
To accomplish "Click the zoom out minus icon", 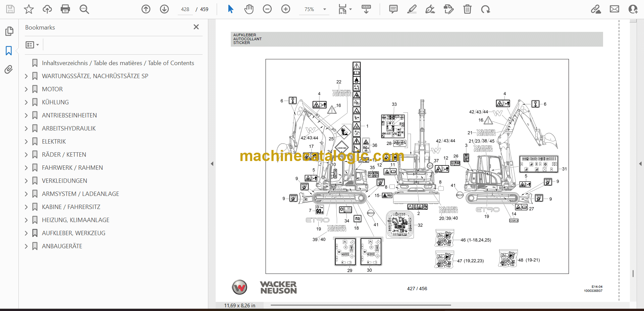I will click(x=267, y=9).
